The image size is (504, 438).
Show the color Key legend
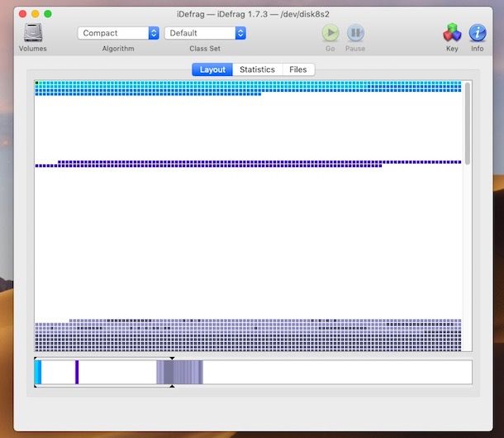[452, 33]
